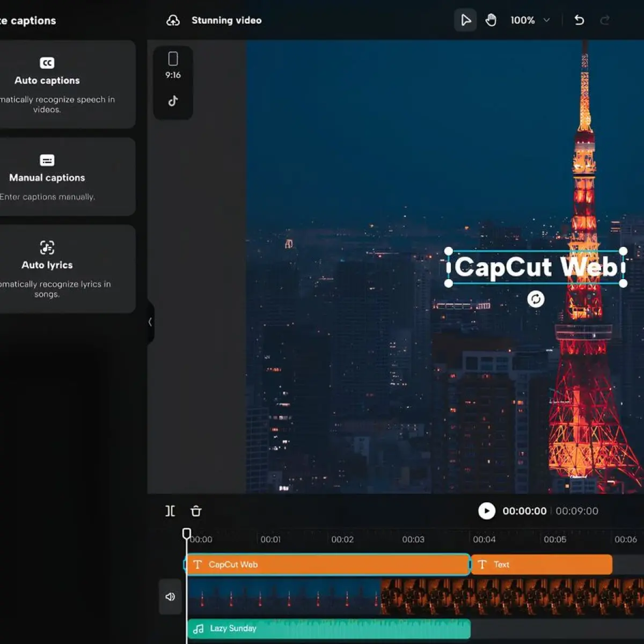Image resolution: width=644 pixels, height=644 pixels.
Task: Open the 100% zoom dropdown
Action: (x=530, y=20)
